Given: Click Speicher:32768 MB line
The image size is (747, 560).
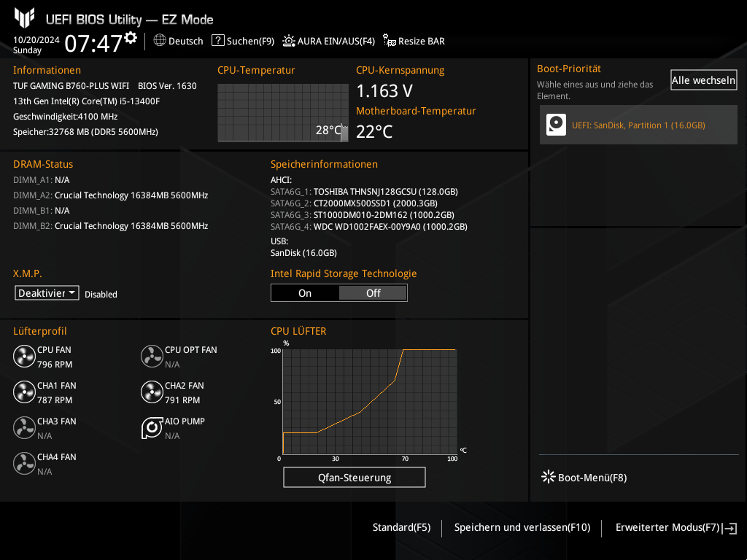Looking at the screenshot, I should tap(86, 131).
